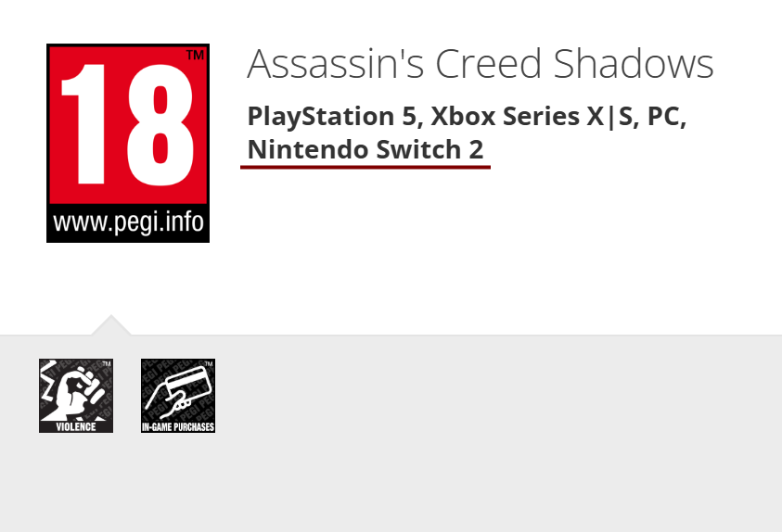
Task: Click the IN-GAME PURCHASES caption text
Action: [178, 427]
